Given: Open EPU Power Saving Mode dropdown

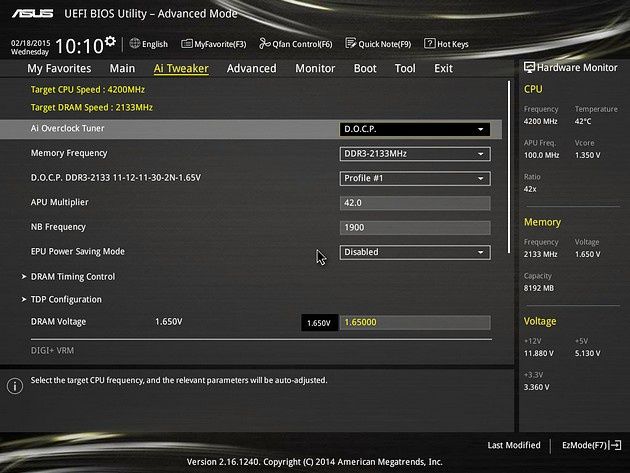Looking at the screenshot, I should pos(415,252).
